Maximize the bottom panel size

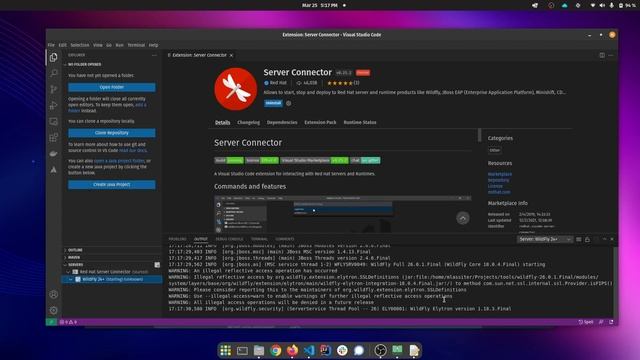(x=604, y=239)
